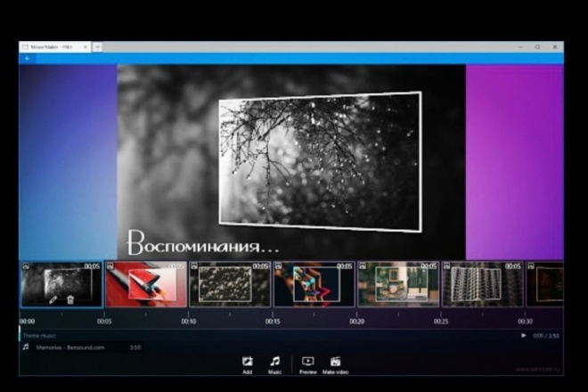The width and height of the screenshot is (588, 392).
Task: Play the theme music track
Action: (524, 335)
